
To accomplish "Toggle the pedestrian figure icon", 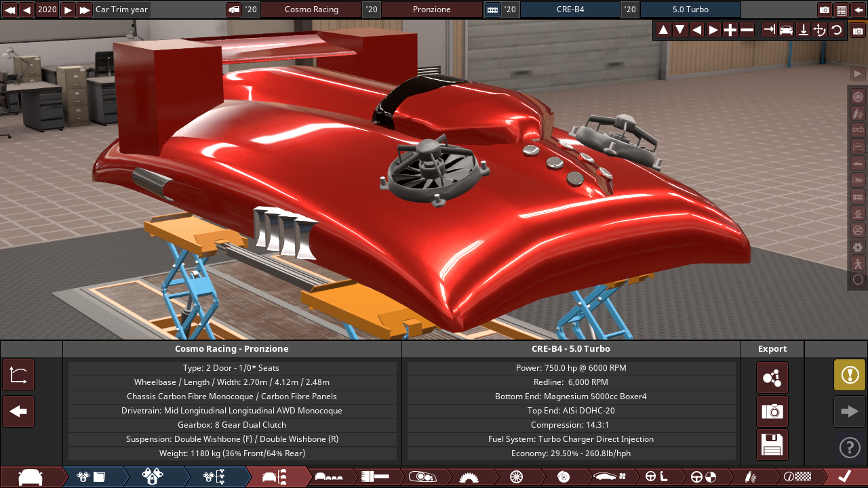I will click(x=858, y=263).
